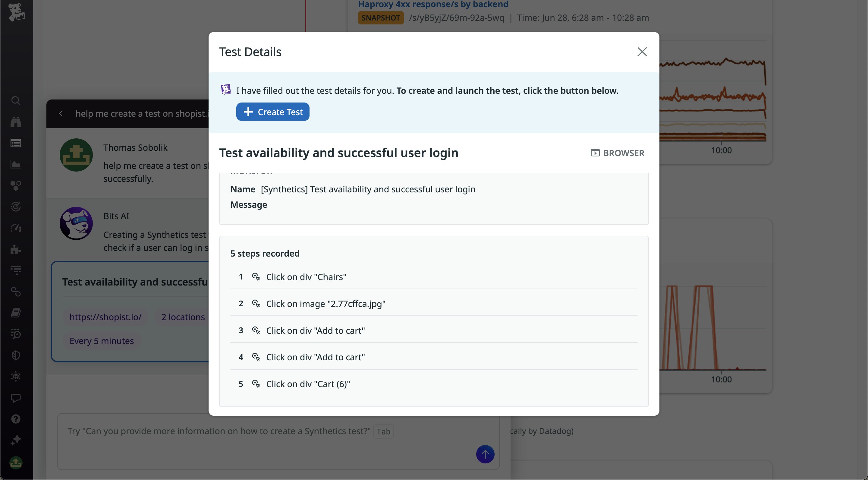
Task: Open the Bits AI sparkle icon
Action: pos(16,440)
